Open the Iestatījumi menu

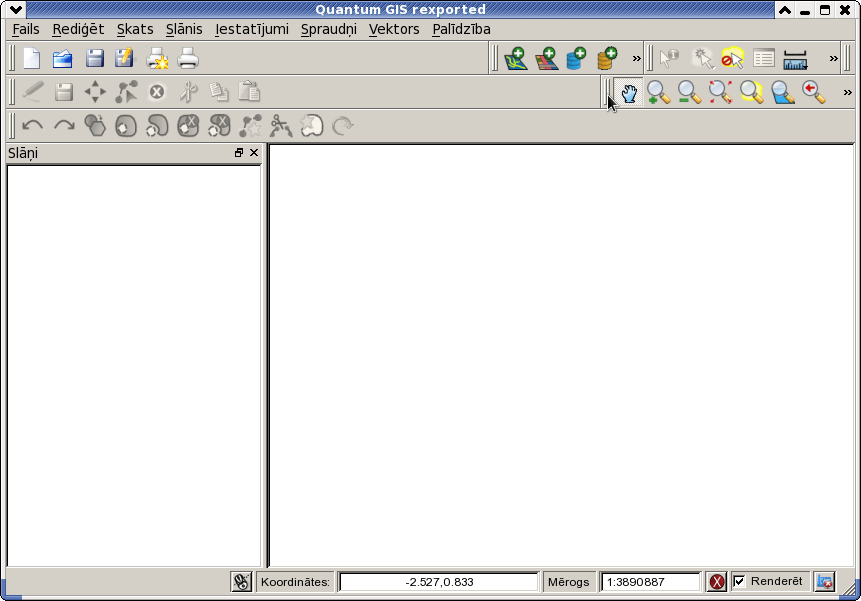(251, 29)
